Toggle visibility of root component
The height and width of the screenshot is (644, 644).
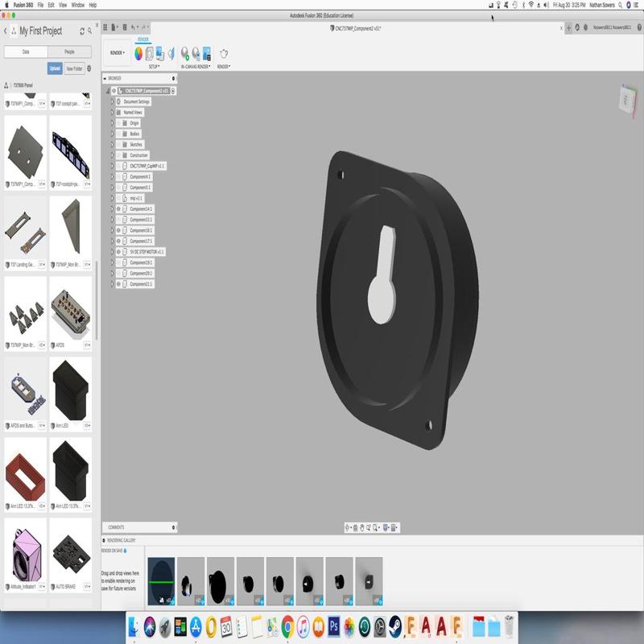(114, 91)
